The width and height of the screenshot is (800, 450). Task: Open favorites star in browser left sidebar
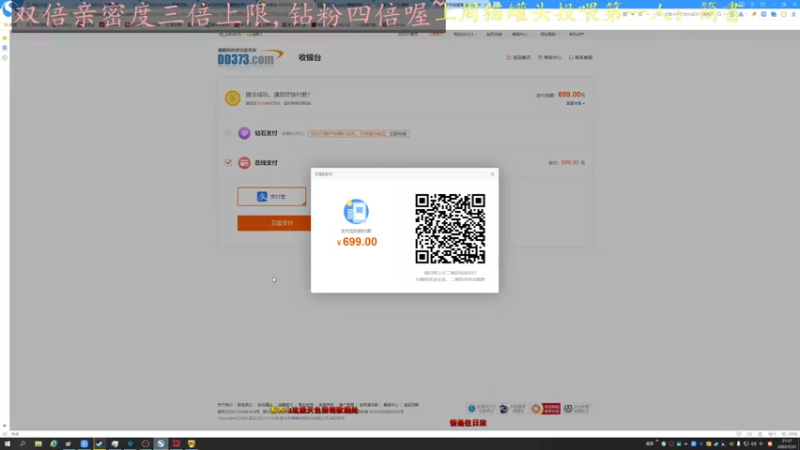pyautogui.click(x=5, y=38)
